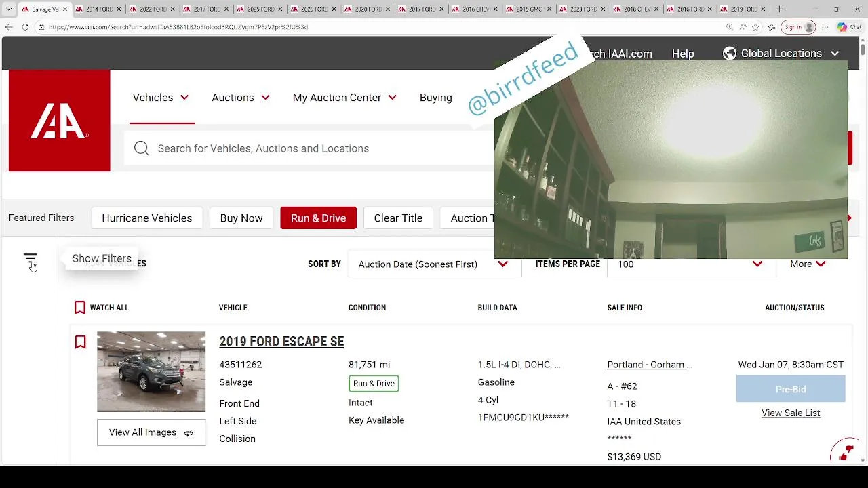Viewport: 868px width, 488px height.
Task: Click the search magnifier icon
Action: 141,148
